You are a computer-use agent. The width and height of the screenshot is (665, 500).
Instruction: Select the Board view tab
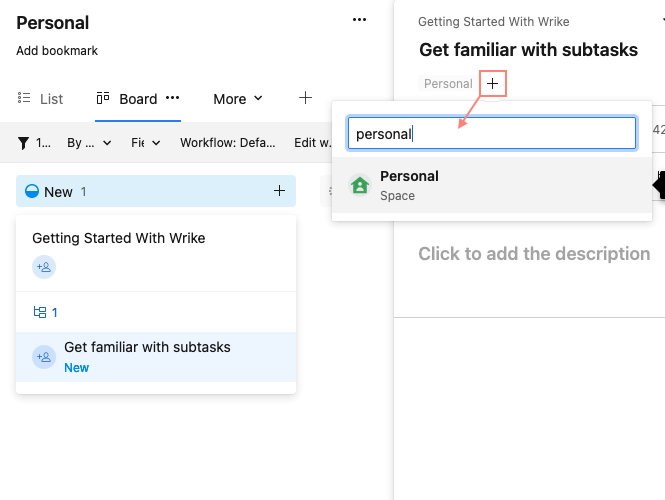tap(127, 99)
